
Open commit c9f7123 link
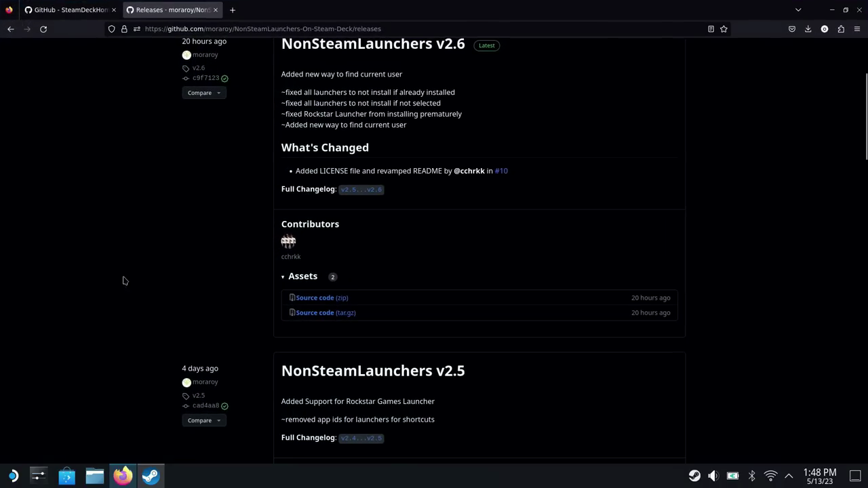coord(205,78)
